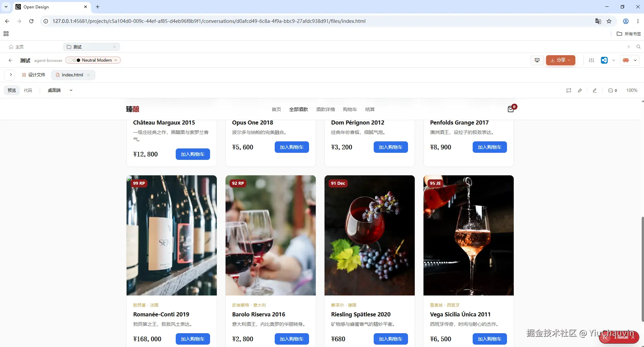Go to 首页 in site navigation
The image size is (644, 347).
(276, 109)
